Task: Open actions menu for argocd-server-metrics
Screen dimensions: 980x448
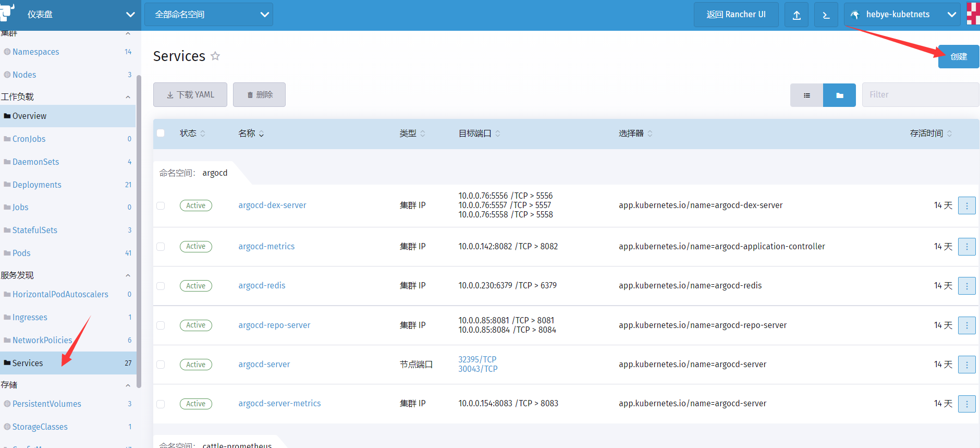Action: tap(967, 404)
